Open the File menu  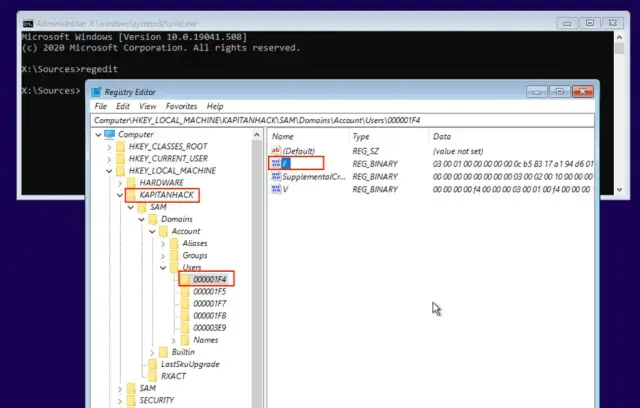(x=101, y=106)
